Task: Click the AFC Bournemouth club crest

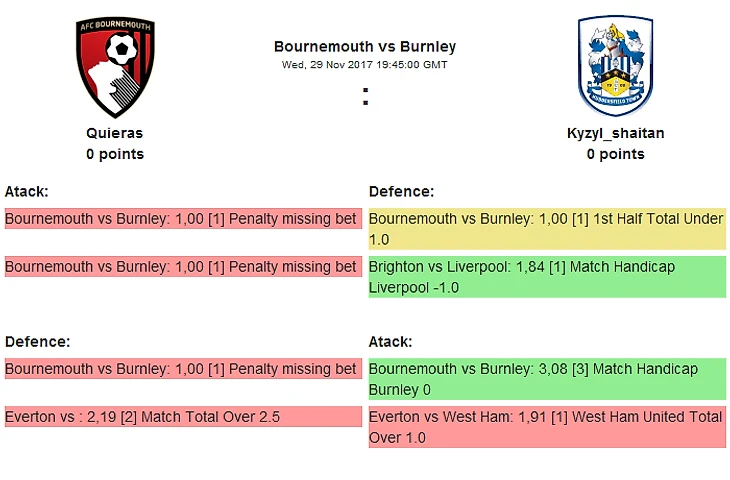Action: click(115, 68)
